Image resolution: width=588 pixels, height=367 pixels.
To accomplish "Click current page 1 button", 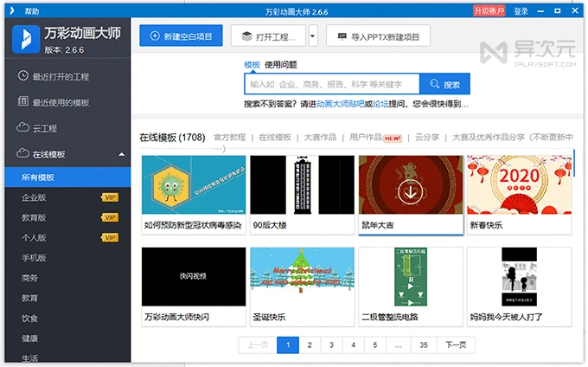I will click(288, 344).
